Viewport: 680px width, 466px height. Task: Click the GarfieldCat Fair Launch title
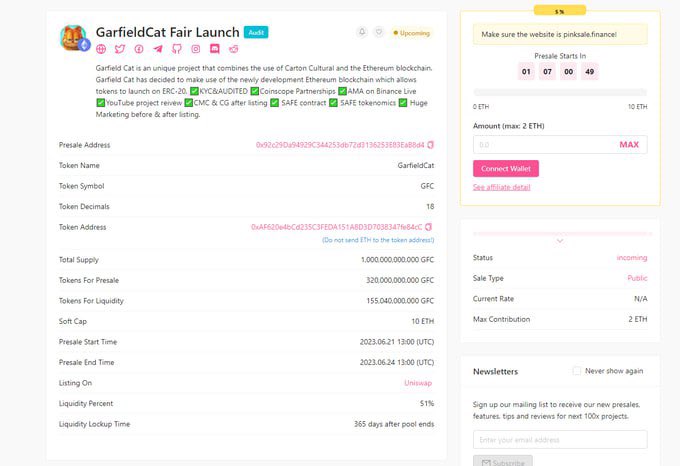click(167, 32)
